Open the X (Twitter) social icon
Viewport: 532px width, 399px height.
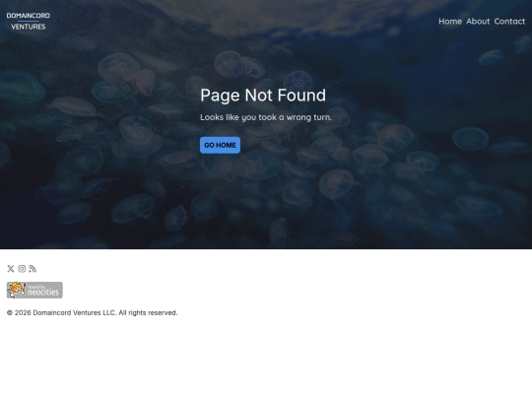[x=11, y=269]
